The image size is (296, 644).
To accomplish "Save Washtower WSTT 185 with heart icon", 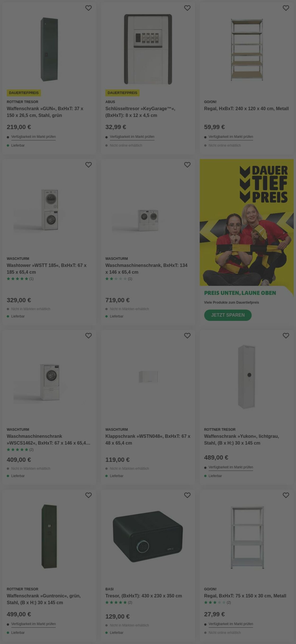I will (89, 165).
